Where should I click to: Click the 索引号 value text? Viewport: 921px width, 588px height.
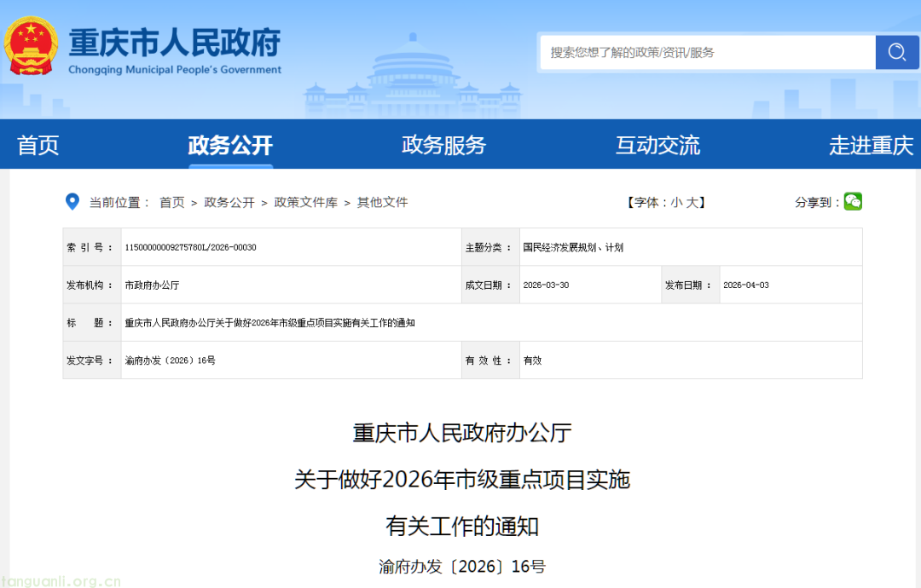190,248
